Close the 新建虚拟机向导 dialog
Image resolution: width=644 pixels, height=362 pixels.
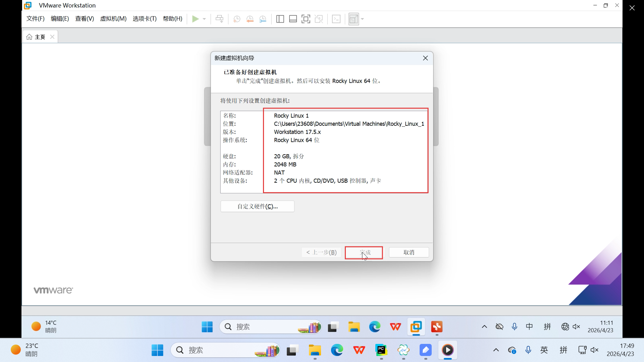coord(425,58)
